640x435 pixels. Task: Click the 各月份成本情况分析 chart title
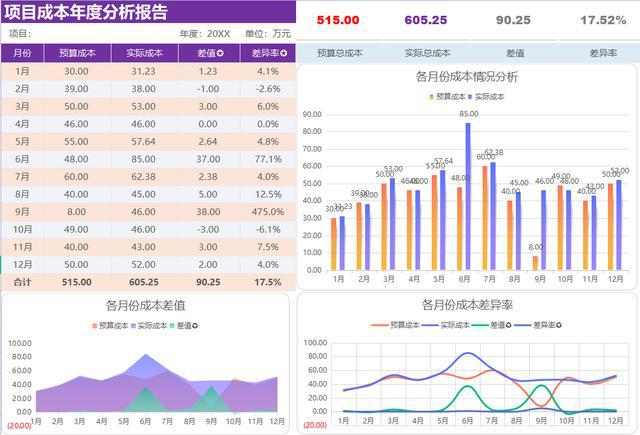(466, 77)
